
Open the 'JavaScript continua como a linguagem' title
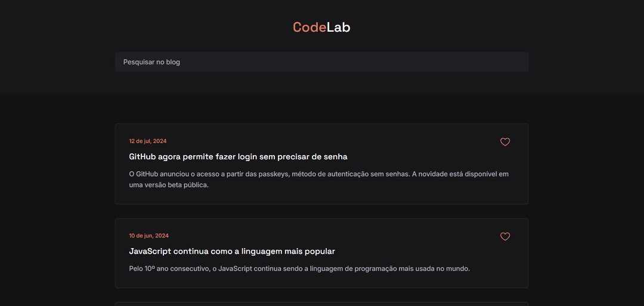pyautogui.click(x=232, y=251)
